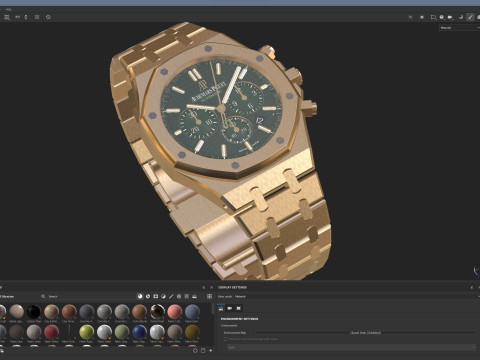Select the half-circle filters category icon
Screen dimensions: 480x360
coord(163,296)
